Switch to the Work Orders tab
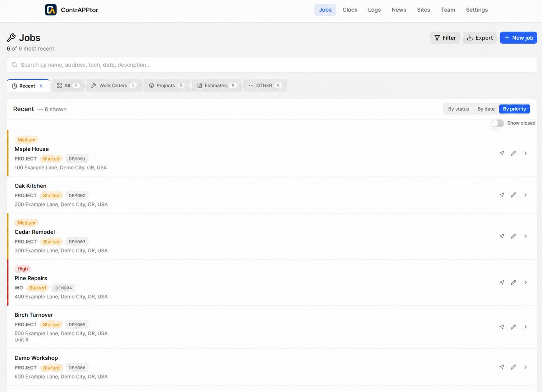Image resolution: width=542 pixels, height=392 pixels. click(114, 86)
